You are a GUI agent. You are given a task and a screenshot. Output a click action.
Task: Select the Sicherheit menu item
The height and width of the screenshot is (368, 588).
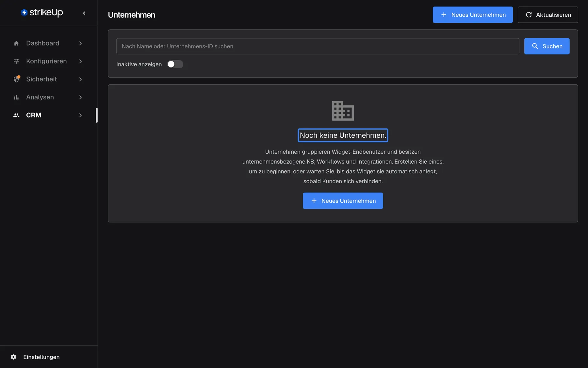[x=48, y=79]
